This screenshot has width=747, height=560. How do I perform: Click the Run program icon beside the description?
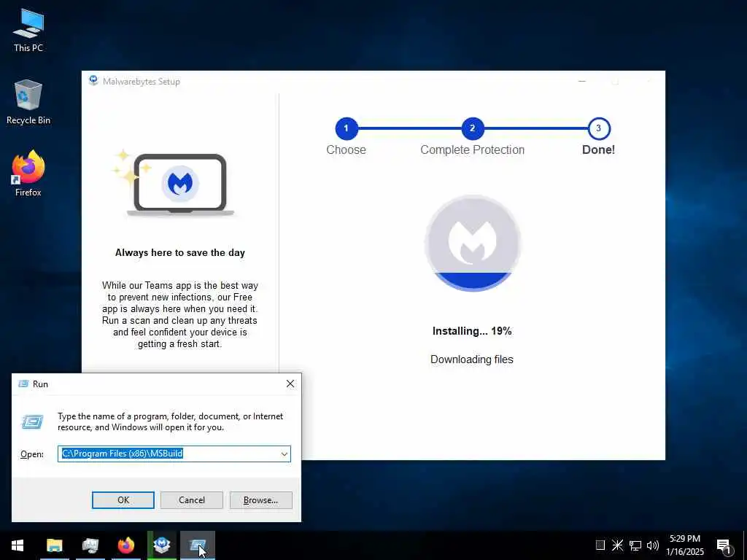point(32,421)
